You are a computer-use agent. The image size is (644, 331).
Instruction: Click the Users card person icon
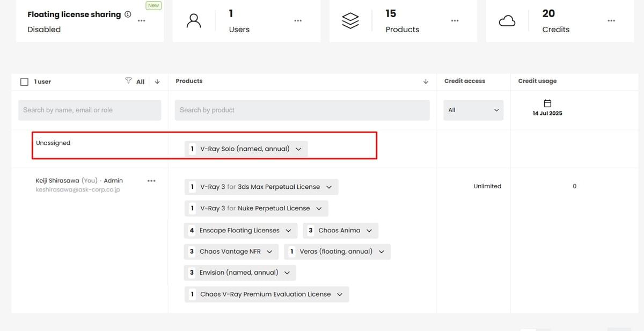(194, 20)
